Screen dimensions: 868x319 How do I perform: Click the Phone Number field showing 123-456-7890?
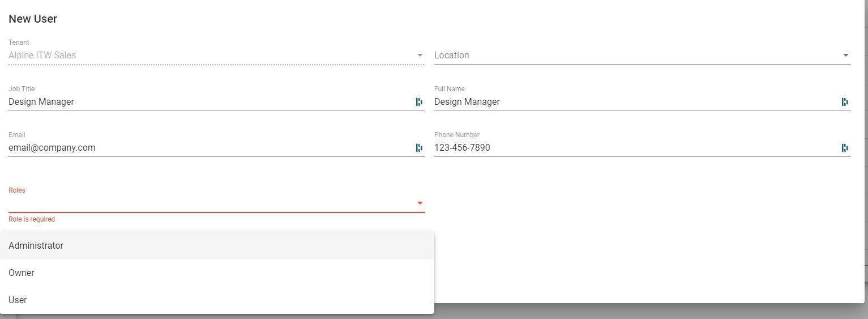[x=634, y=148]
